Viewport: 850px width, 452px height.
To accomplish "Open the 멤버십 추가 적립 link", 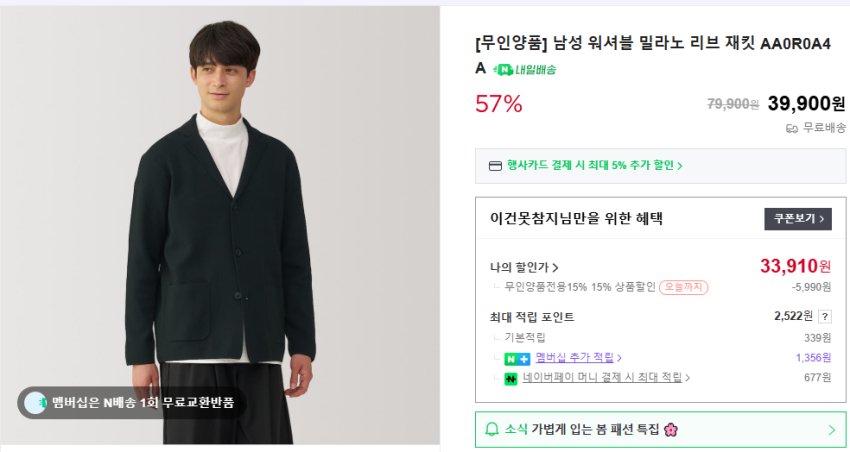I will click(578, 358).
